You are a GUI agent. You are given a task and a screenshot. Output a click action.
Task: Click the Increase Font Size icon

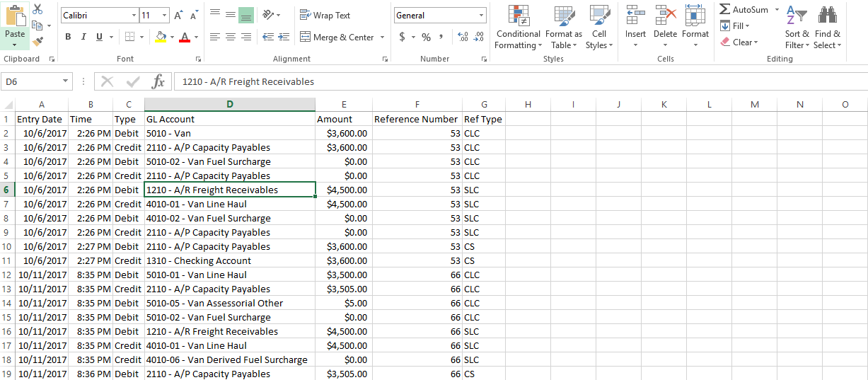[x=178, y=16]
